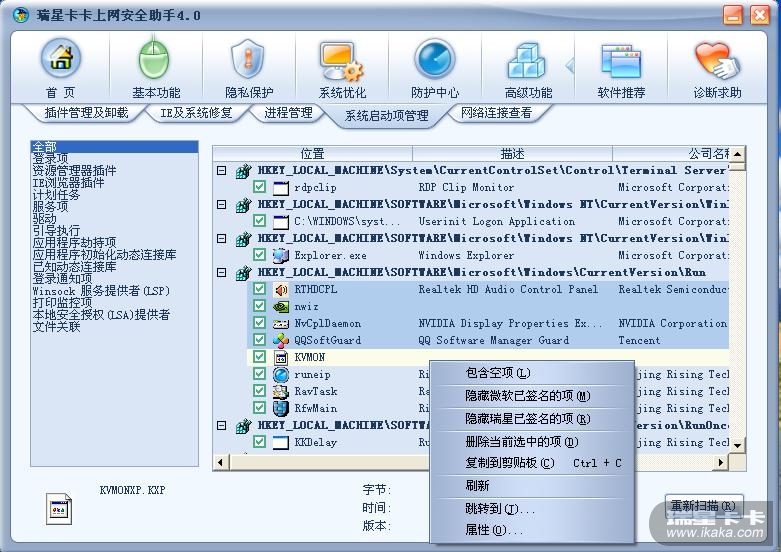
Task: Click the Explorer.exe entry icon
Action: pyautogui.click(x=281, y=256)
